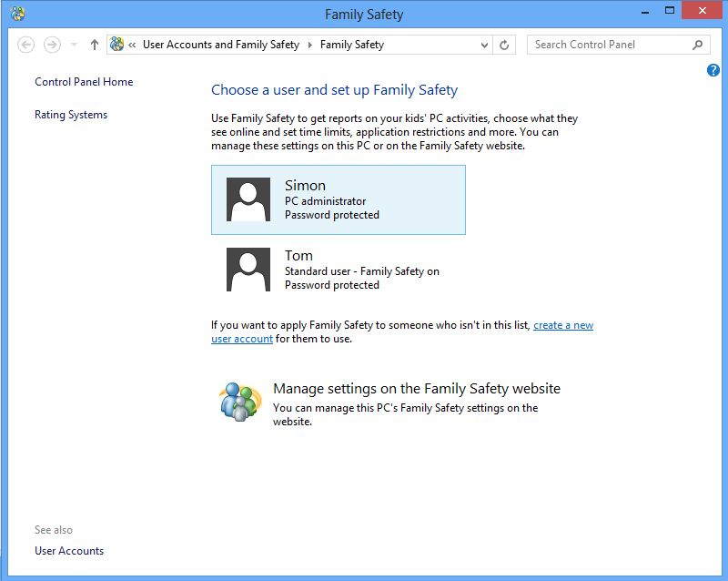Open User Accounts under See also
The height and width of the screenshot is (581, 728).
click(x=69, y=551)
